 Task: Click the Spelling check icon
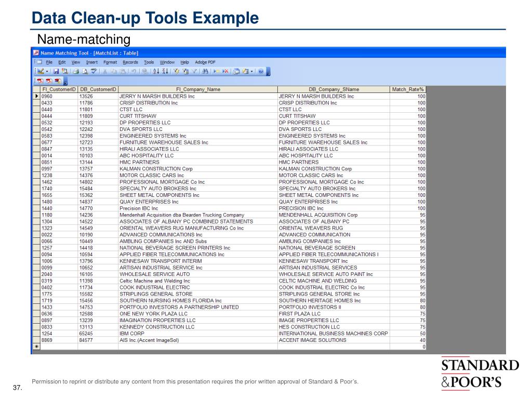(x=94, y=71)
